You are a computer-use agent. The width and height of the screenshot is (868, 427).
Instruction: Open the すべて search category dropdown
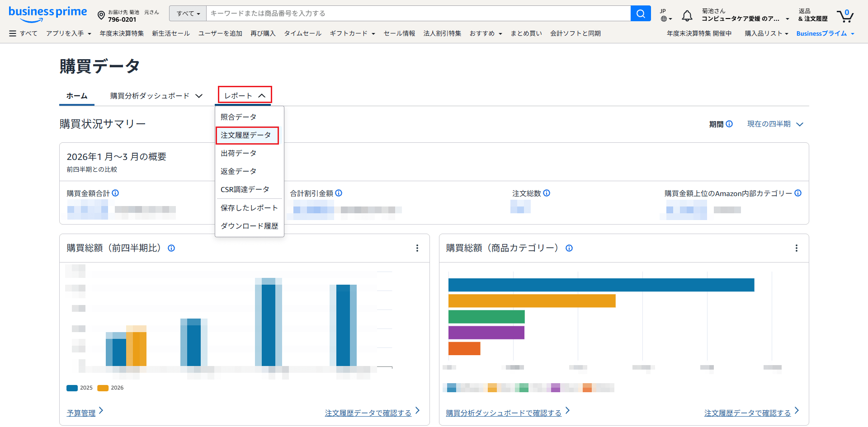click(x=188, y=14)
